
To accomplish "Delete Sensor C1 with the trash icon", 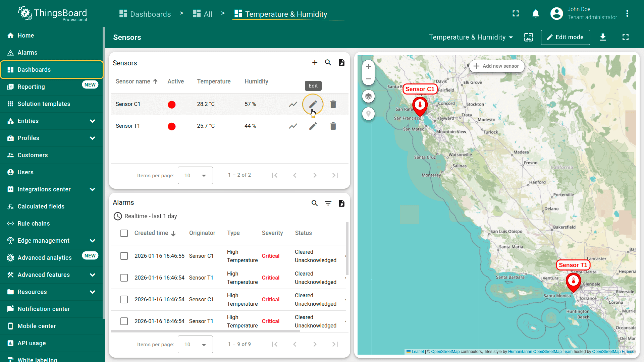I will [333, 104].
